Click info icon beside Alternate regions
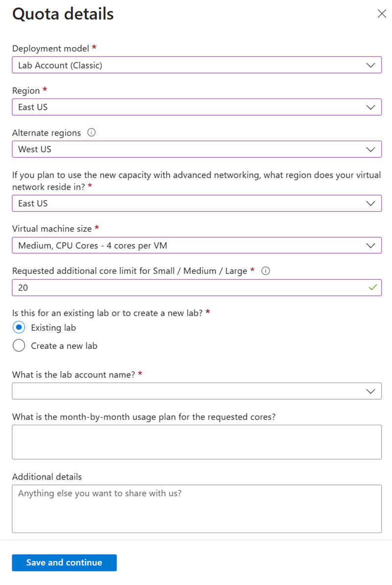The width and height of the screenshot is (392, 585). (91, 132)
